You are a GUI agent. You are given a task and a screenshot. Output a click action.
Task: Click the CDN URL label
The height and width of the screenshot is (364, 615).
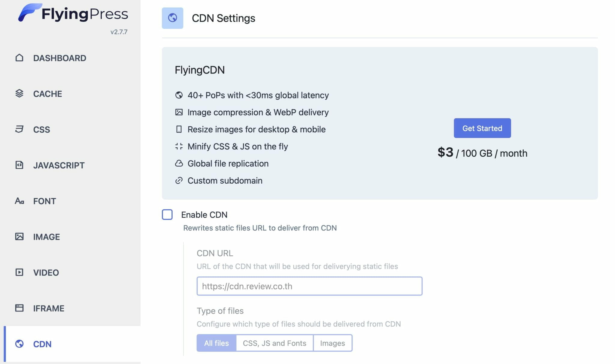click(215, 253)
